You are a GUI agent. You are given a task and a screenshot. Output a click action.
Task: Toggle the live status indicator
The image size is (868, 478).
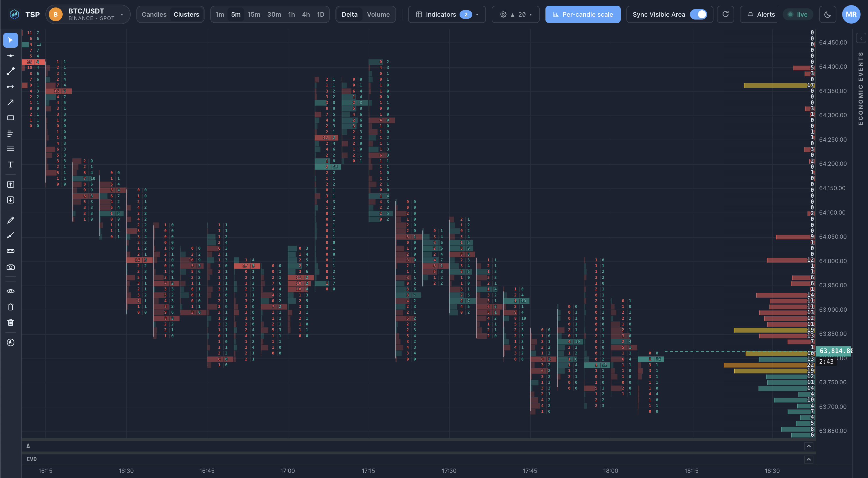(x=798, y=14)
